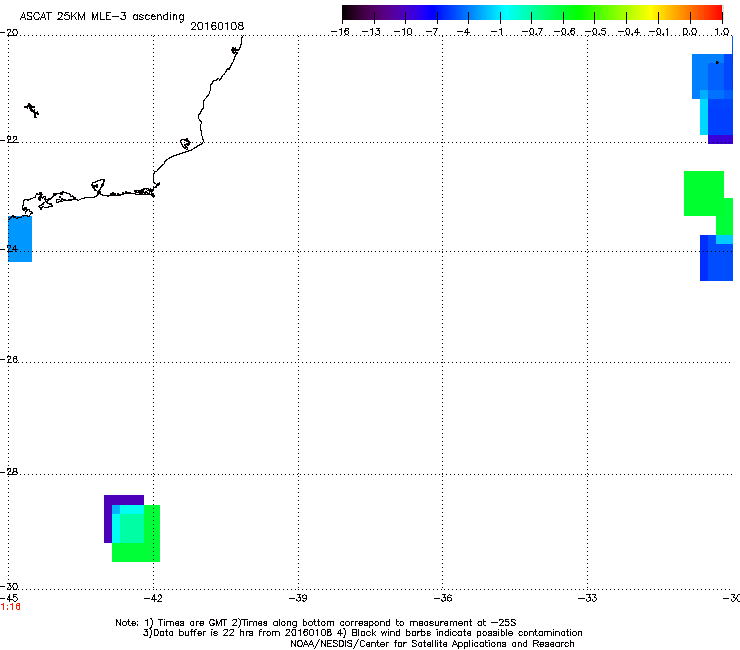Click the 'ASCAT 25KM MLE-3 ascending' title
This screenshot has height=650, width=740.
pyautogui.click(x=102, y=16)
